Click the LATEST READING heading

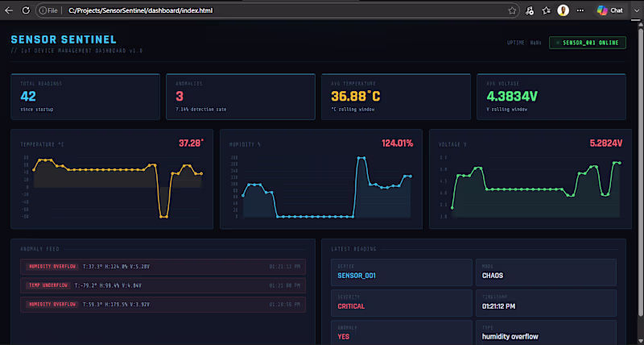coord(353,249)
